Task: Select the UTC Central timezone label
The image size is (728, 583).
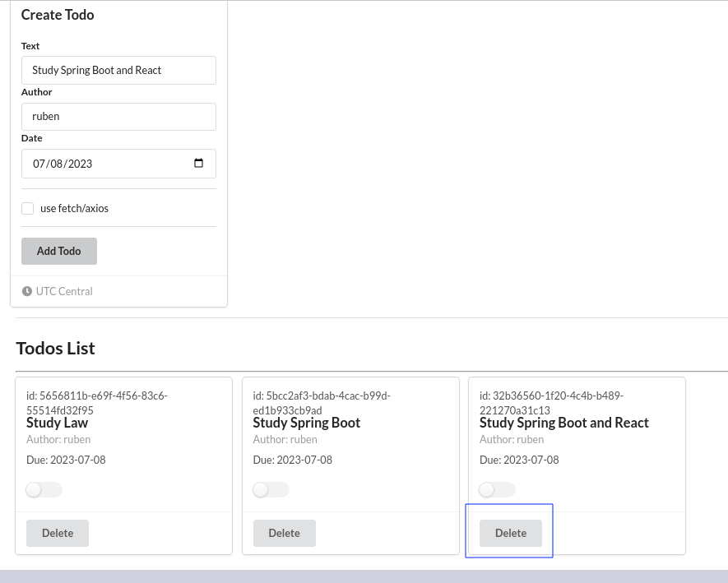Action: 64,291
